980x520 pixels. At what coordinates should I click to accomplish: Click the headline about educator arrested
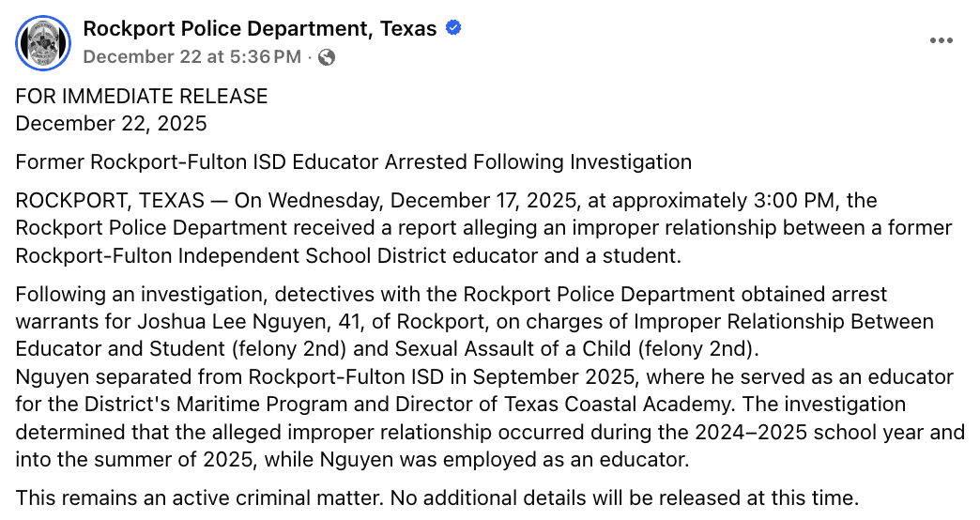[x=353, y=161]
